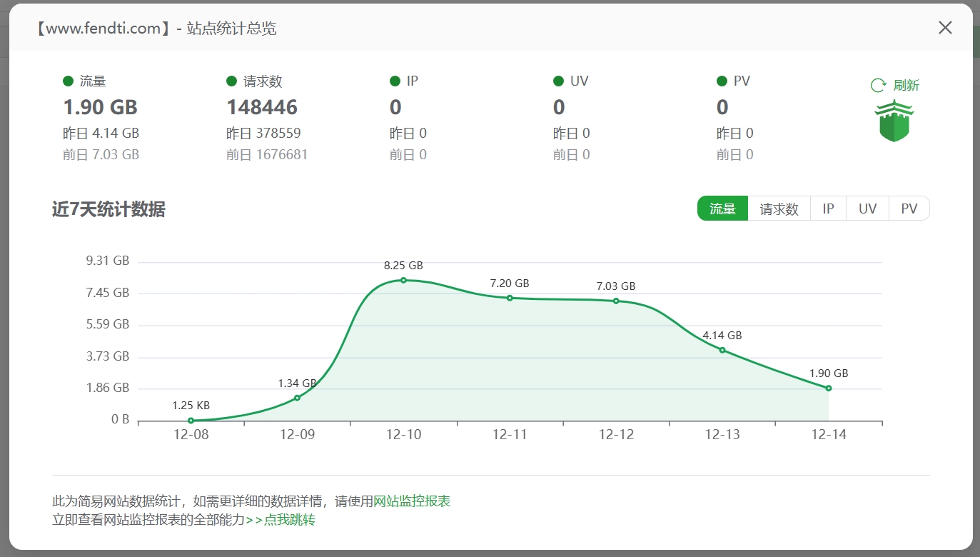
Task: Click the green dot beside IP label
Action: click(395, 81)
